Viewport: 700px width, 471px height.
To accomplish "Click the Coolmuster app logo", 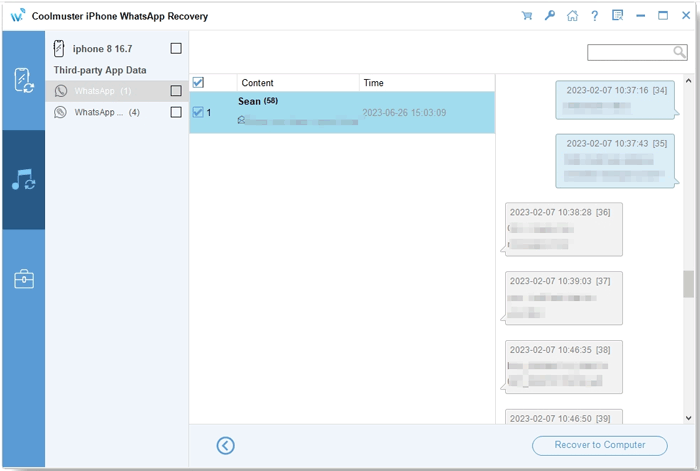I will pyautogui.click(x=18, y=16).
